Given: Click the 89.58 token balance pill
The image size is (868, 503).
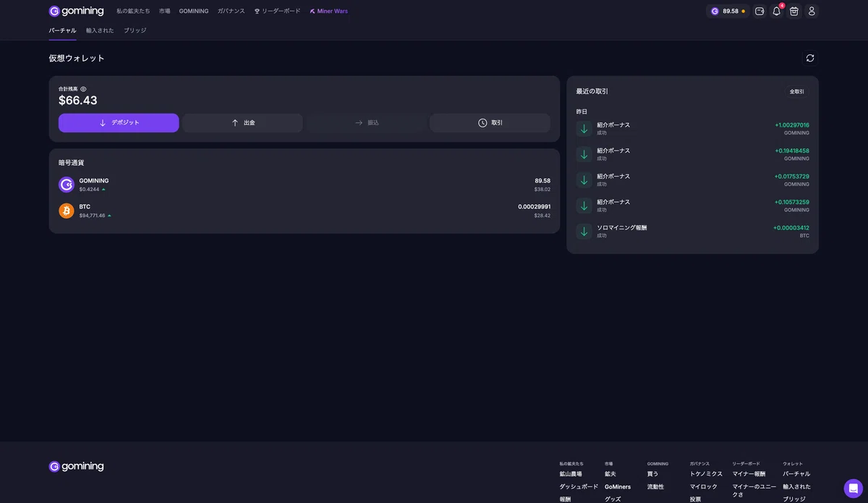Looking at the screenshot, I should pyautogui.click(x=728, y=11).
